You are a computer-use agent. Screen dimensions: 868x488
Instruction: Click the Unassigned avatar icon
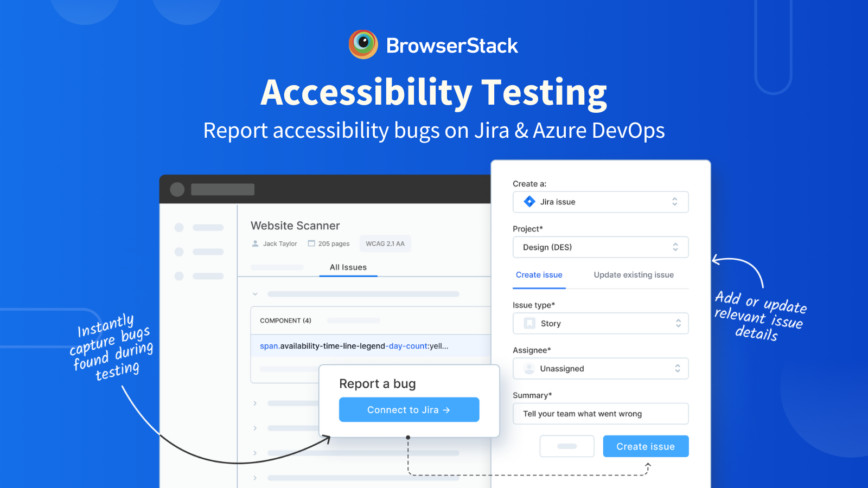(529, 369)
